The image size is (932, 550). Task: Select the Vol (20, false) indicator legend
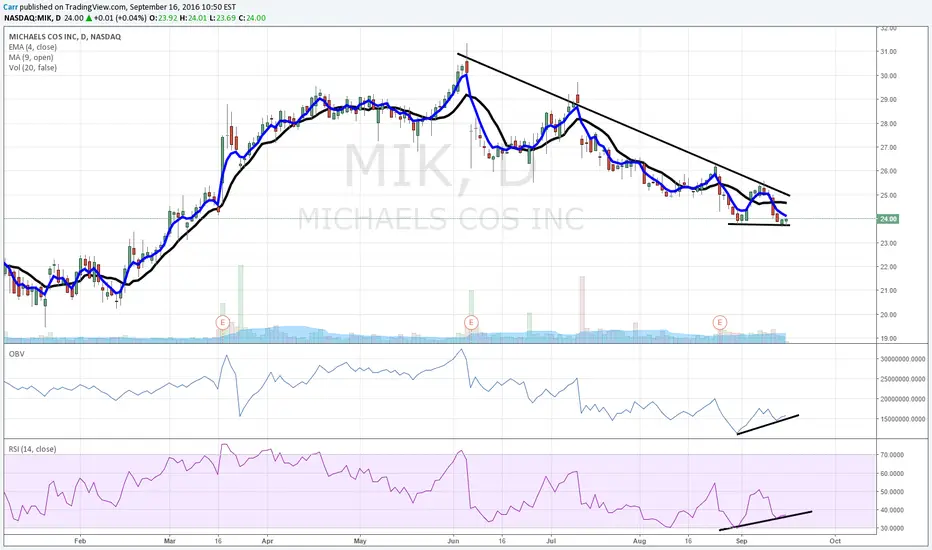click(x=33, y=68)
